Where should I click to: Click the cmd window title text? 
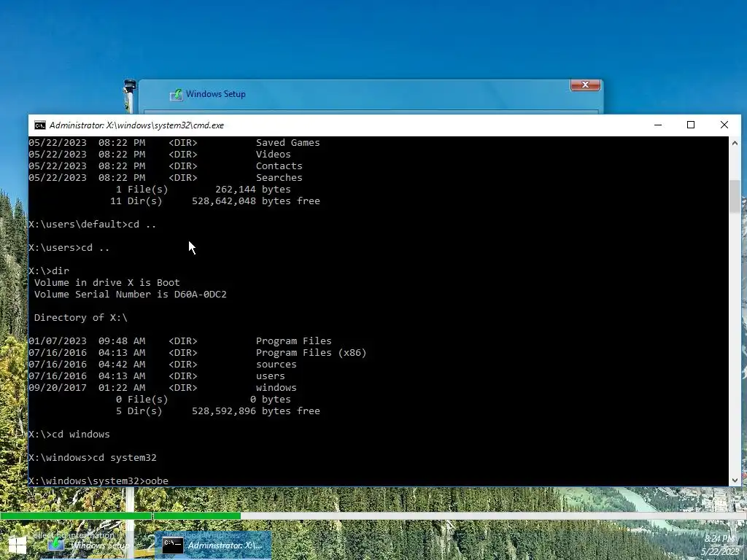136,125
